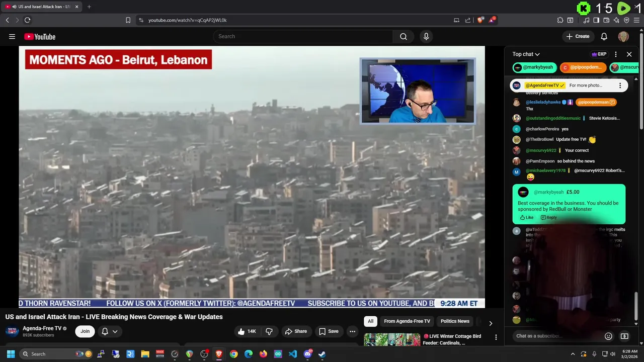This screenshot has width=644, height=362.
Task: Open the @pipoopdem... ticker chip
Action: click(x=583, y=67)
